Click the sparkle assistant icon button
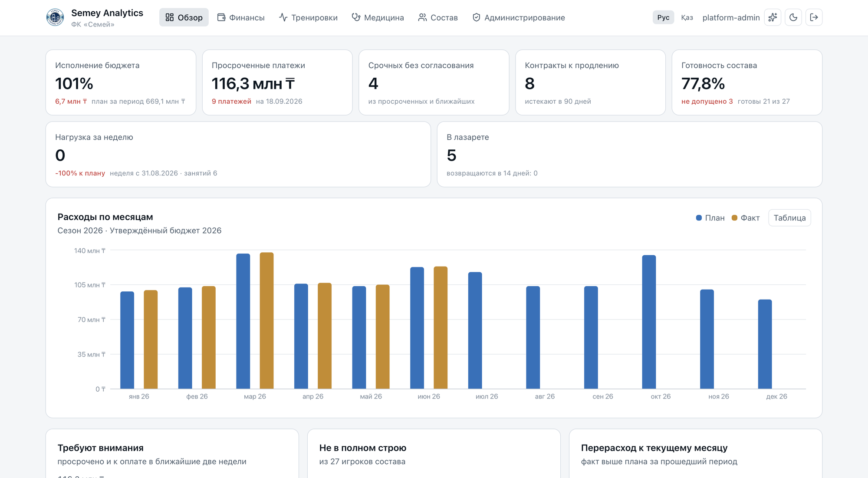This screenshot has height=478, width=868. point(773,17)
